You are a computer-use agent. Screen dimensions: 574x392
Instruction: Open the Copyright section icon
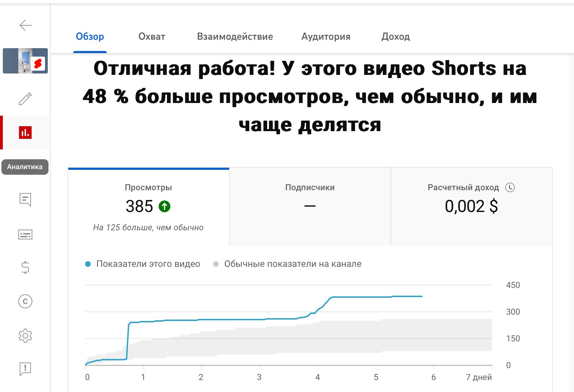pyautogui.click(x=25, y=301)
